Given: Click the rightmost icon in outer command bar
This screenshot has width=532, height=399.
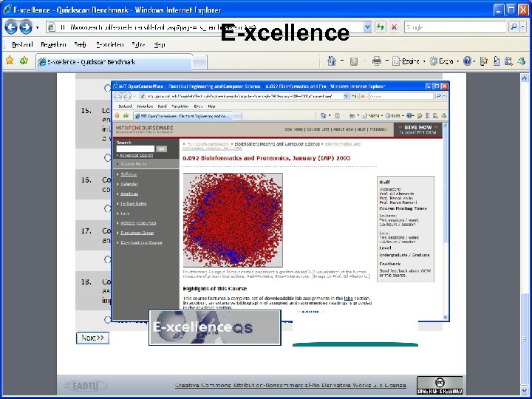Looking at the screenshot, I should click(x=522, y=61).
